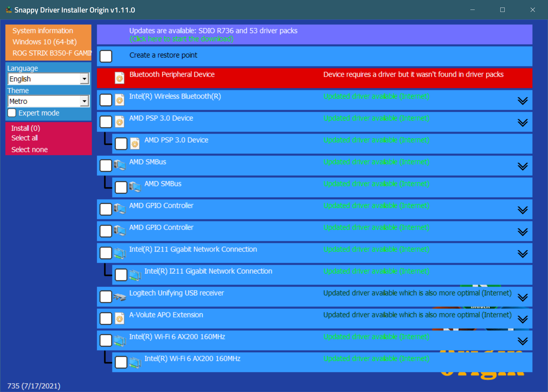Click the Intel Wireless Bluetooth device icon
Viewport: 548px width, 392px height.
[119, 100]
